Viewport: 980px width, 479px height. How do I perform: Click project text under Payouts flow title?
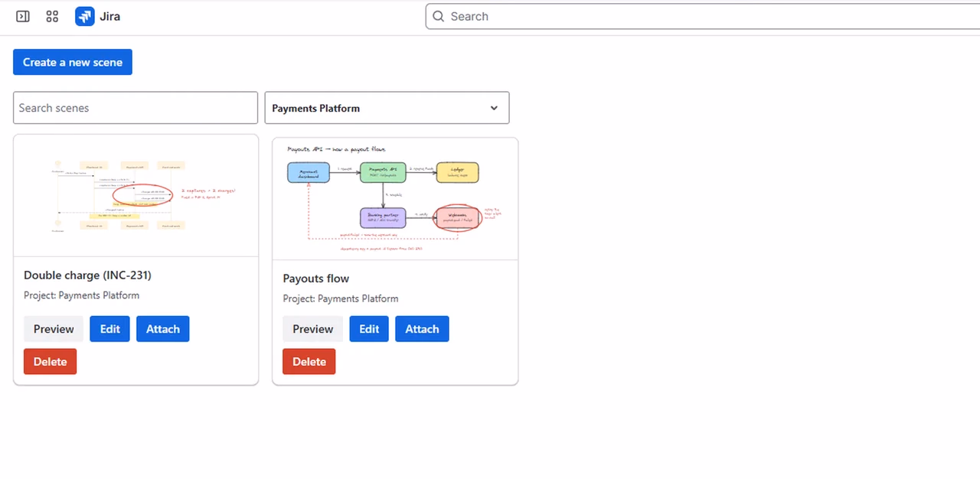pos(341,298)
